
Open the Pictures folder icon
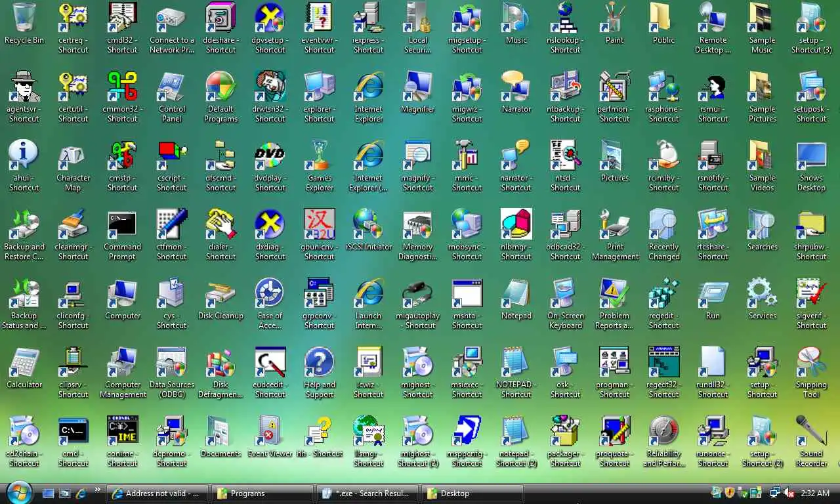(x=614, y=162)
